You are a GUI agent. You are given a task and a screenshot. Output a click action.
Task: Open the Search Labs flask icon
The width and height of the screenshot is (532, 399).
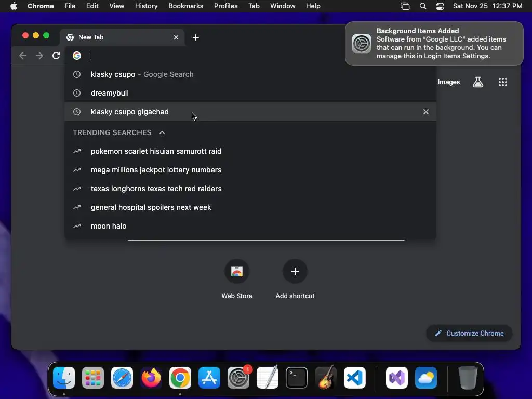[478, 82]
